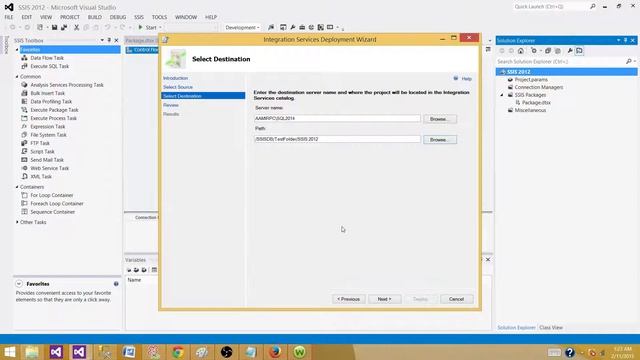Viewport: 640px width, 360px height.
Task: Click the Path input field
Action: tap(337, 139)
